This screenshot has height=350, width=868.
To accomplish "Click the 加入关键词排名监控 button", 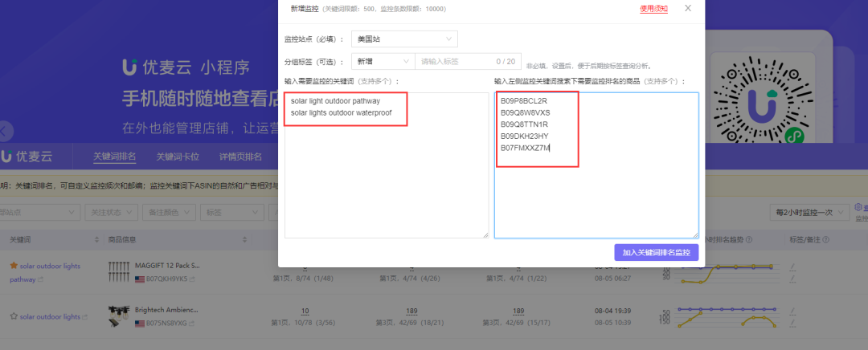I will pos(657,253).
